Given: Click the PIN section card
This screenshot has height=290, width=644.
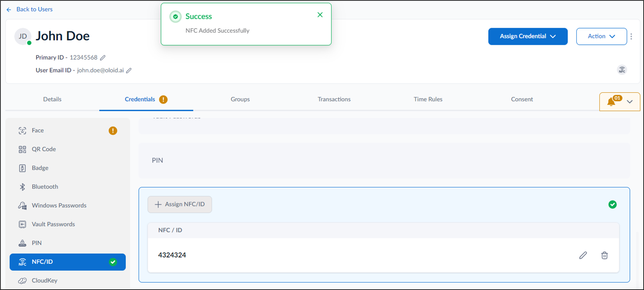Looking at the screenshot, I should pos(384,161).
